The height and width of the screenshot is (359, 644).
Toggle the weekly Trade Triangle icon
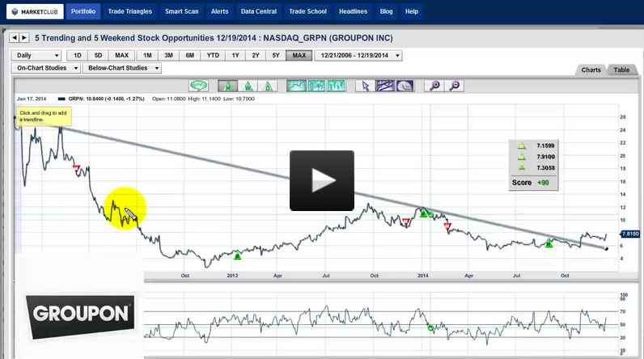click(249, 86)
